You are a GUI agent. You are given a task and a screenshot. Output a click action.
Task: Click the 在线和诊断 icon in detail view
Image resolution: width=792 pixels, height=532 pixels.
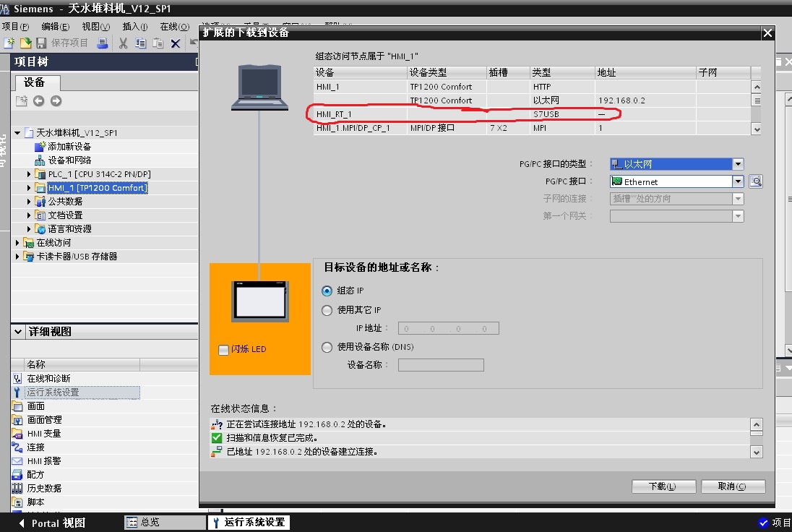point(17,379)
